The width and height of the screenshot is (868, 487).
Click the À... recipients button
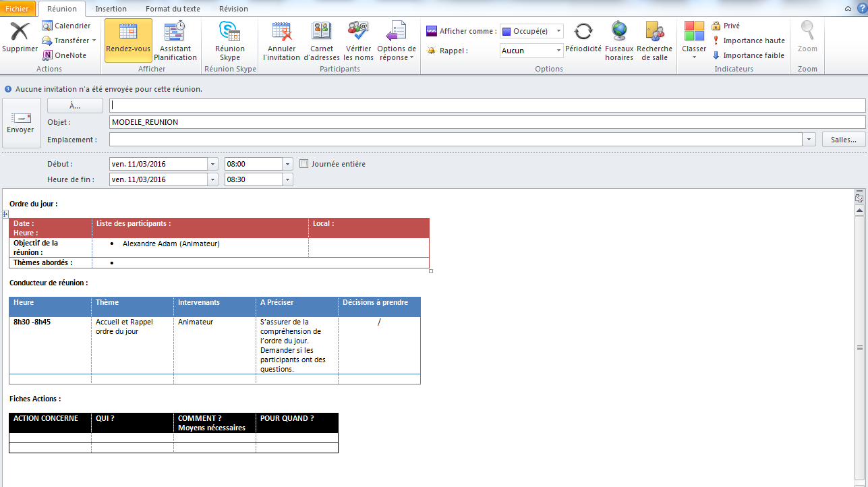[75, 105]
